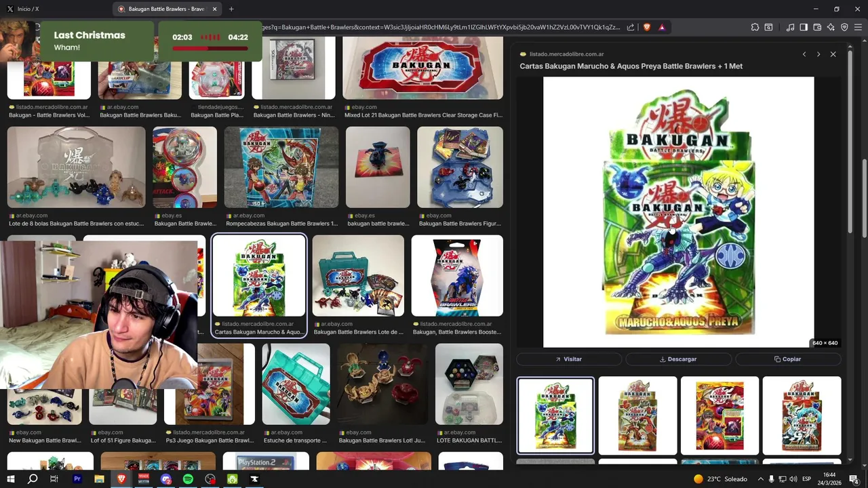The width and height of the screenshot is (868, 488).
Task: Open the Rompecabezas Bakugan Battle Brawlers puzzle image
Action: click(x=281, y=167)
